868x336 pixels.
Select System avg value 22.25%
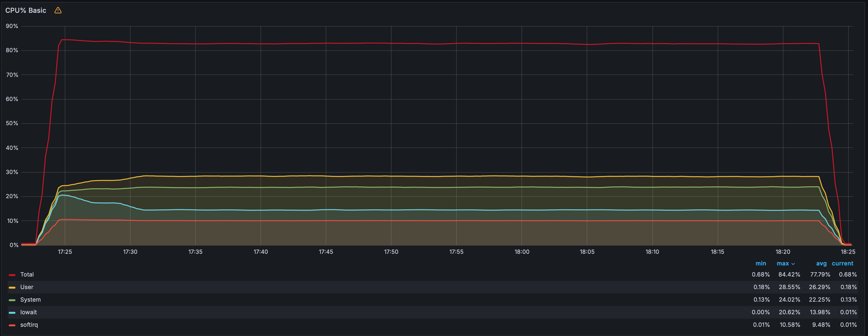click(x=819, y=299)
